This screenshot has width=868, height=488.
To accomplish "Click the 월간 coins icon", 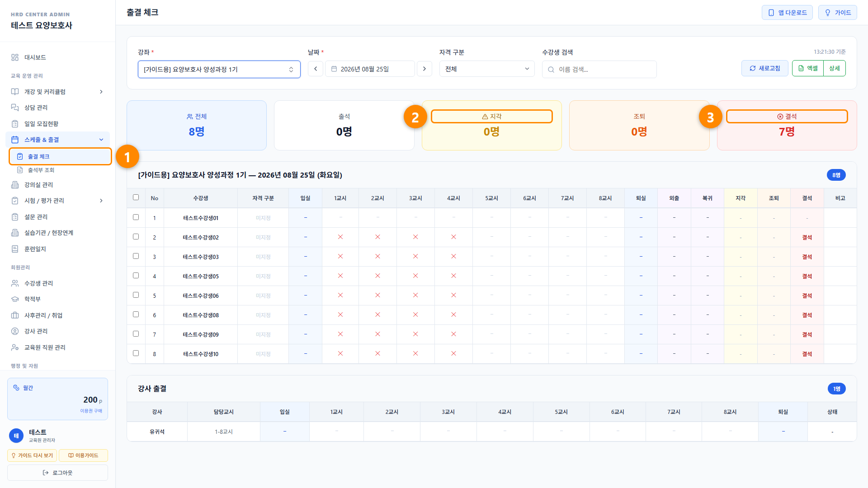I will click(16, 388).
